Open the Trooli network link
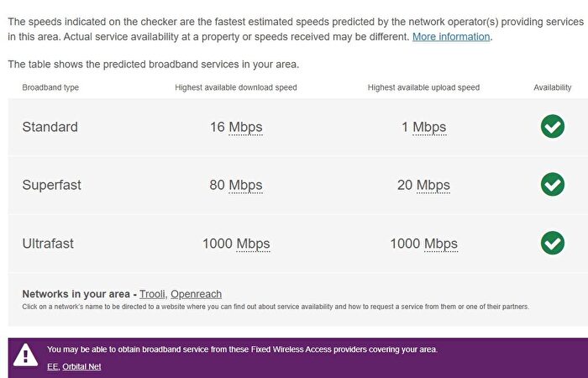The height and width of the screenshot is (378, 588). (153, 294)
